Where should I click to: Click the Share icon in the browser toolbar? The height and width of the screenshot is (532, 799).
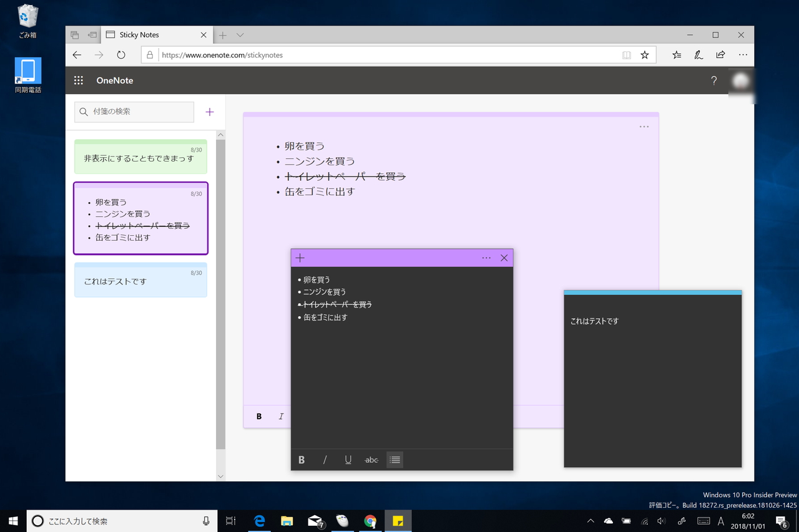[720, 55]
